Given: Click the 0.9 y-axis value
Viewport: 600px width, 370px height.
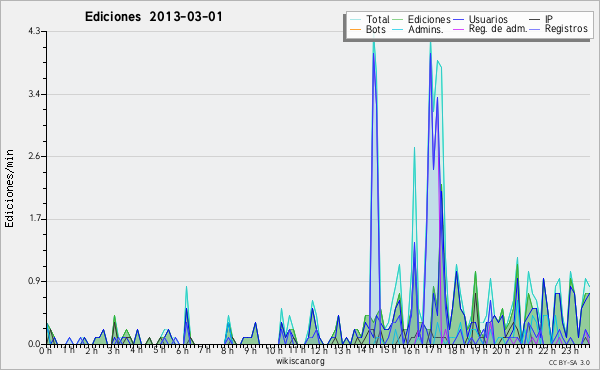Looking at the screenshot, I should tap(34, 282).
